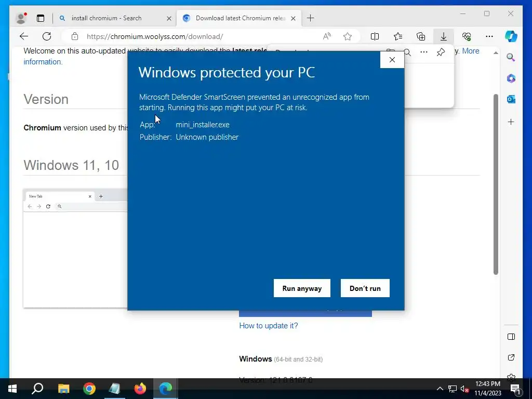Open the Downloads toolbar button
This screenshot has width=532, height=399.
(x=444, y=36)
